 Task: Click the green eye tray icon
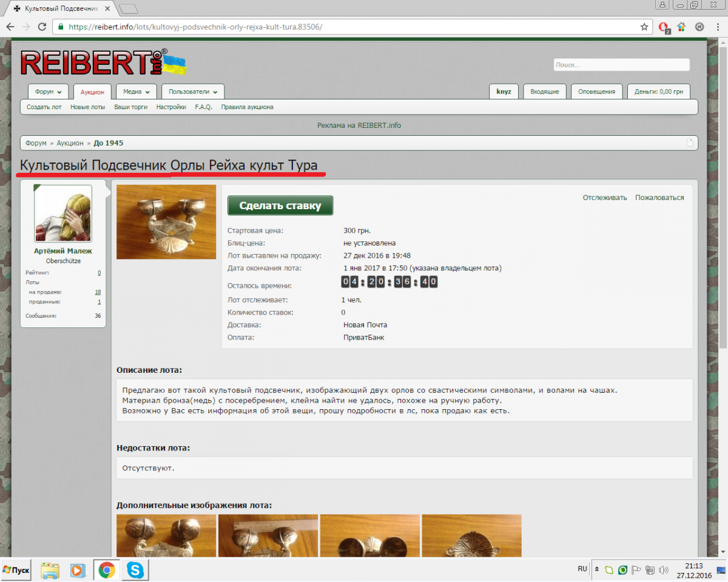(623, 570)
